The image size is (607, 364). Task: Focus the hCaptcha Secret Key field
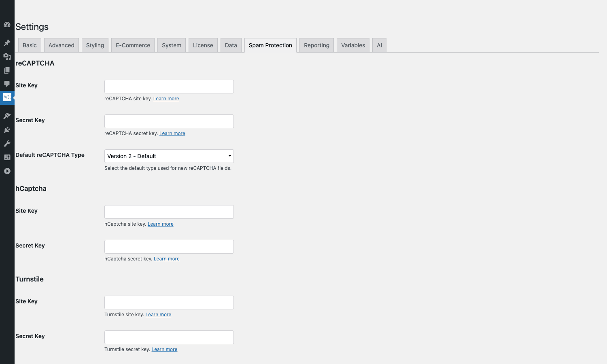click(x=169, y=247)
